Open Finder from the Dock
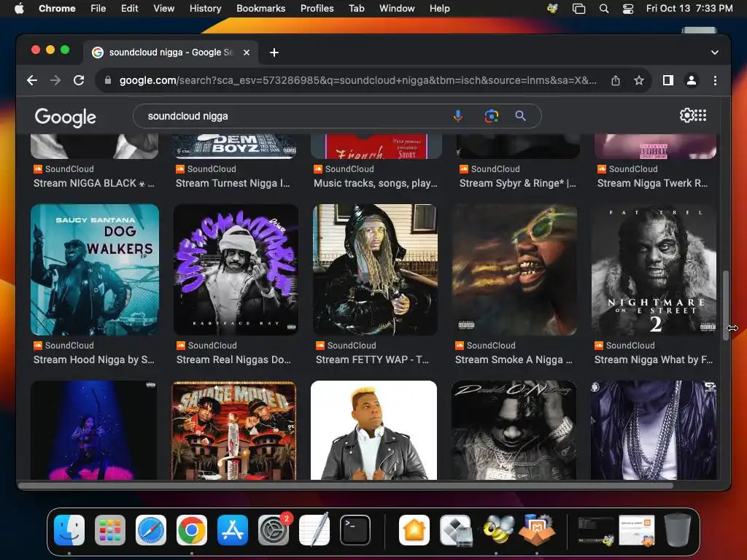 [x=69, y=530]
